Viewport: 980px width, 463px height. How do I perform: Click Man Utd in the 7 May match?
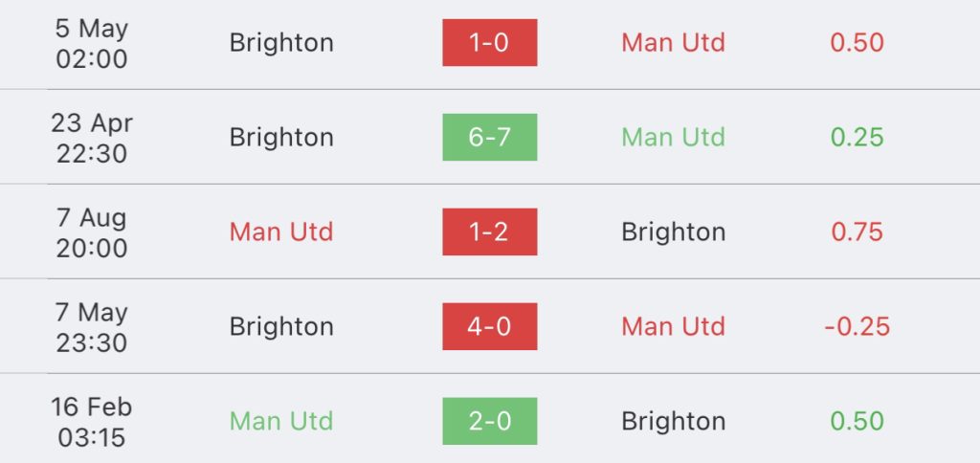point(673,326)
